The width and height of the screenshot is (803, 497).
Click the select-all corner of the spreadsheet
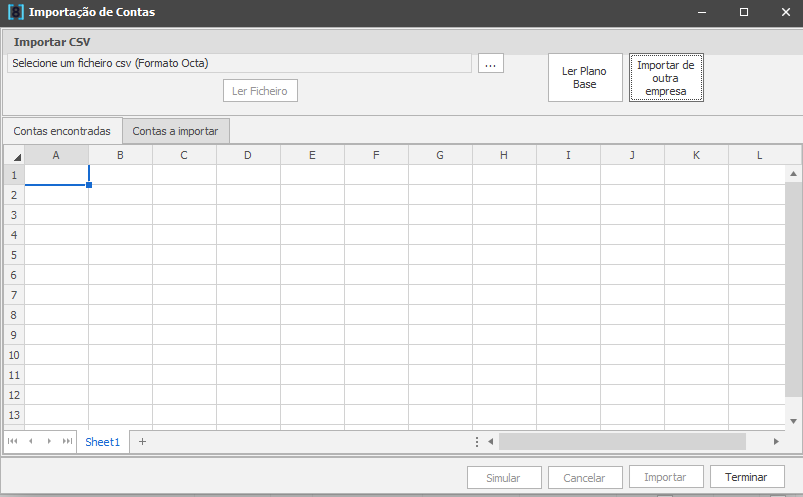[14, 155]
